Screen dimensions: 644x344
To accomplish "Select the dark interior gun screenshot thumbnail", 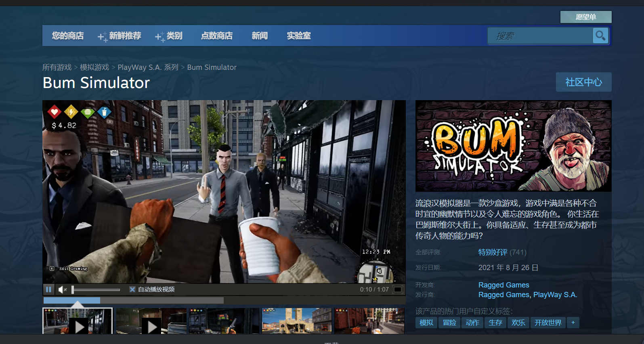I will 224,321.
